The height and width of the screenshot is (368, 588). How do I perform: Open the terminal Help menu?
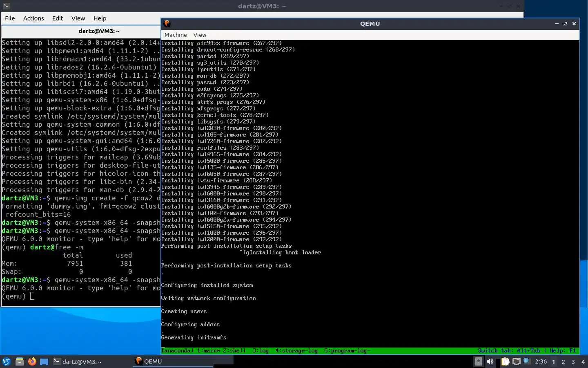point(100,18)
